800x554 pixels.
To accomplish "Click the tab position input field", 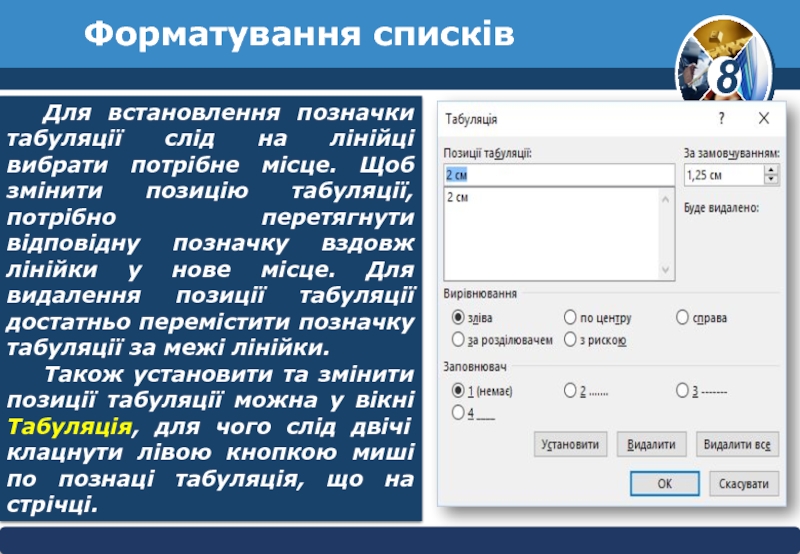I will (559, 175).
